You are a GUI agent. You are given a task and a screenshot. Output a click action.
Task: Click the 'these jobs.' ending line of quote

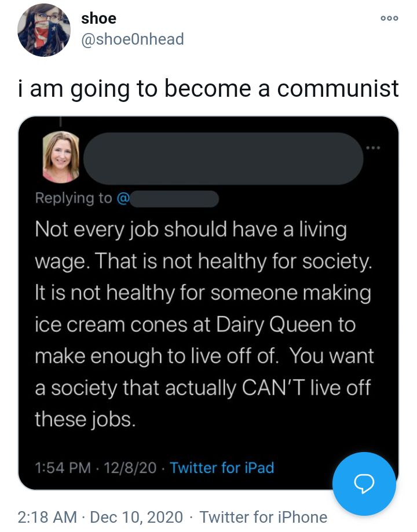point(85,419)
